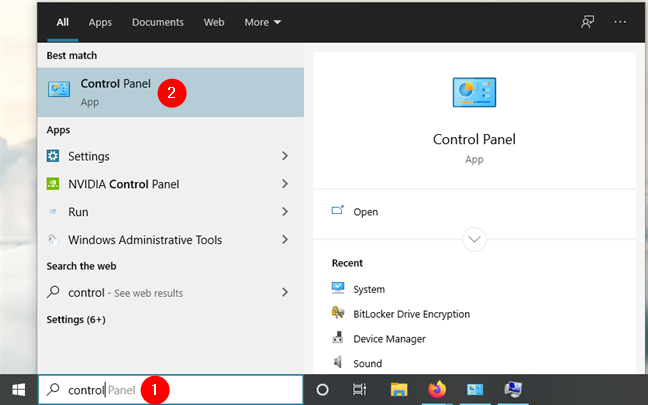Expand the Settings app arrow

[285, 156]
